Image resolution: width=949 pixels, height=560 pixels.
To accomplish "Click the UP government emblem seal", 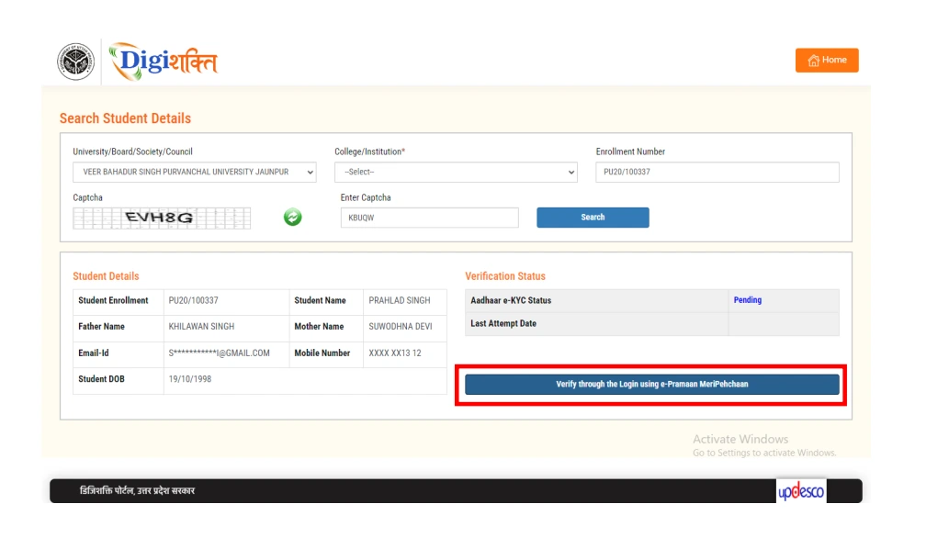I will (76, 59).
